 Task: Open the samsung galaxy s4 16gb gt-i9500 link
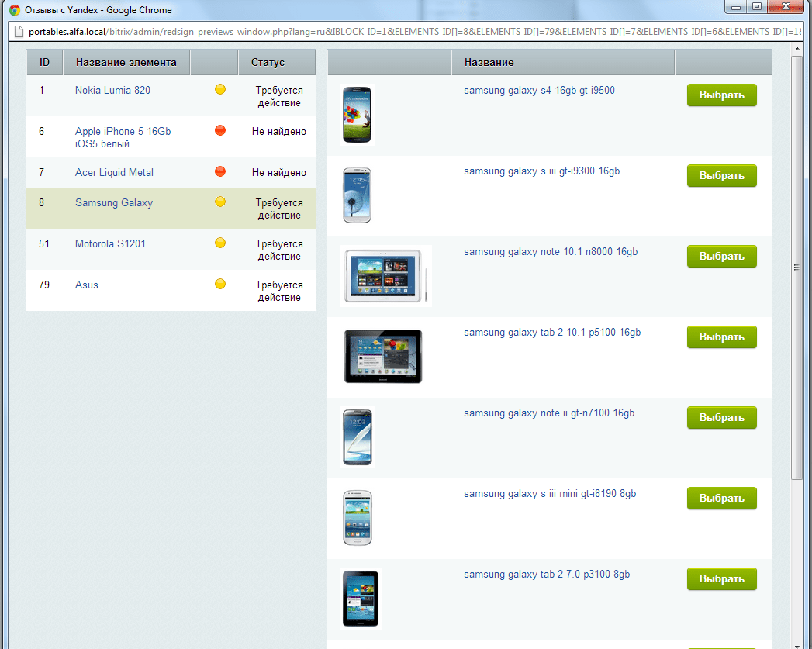click(x=539, y=91)
